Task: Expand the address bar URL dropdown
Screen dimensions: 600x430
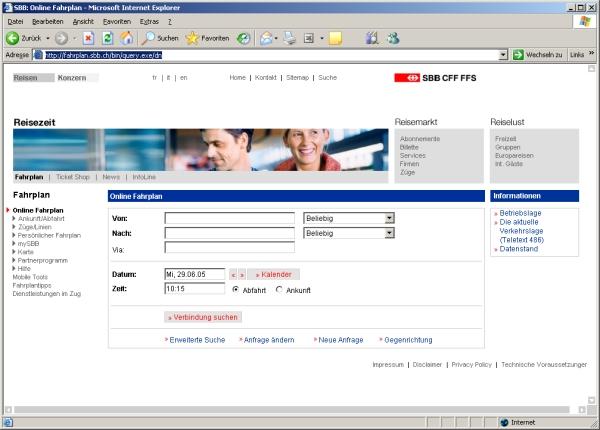Action: pos(504,54)
